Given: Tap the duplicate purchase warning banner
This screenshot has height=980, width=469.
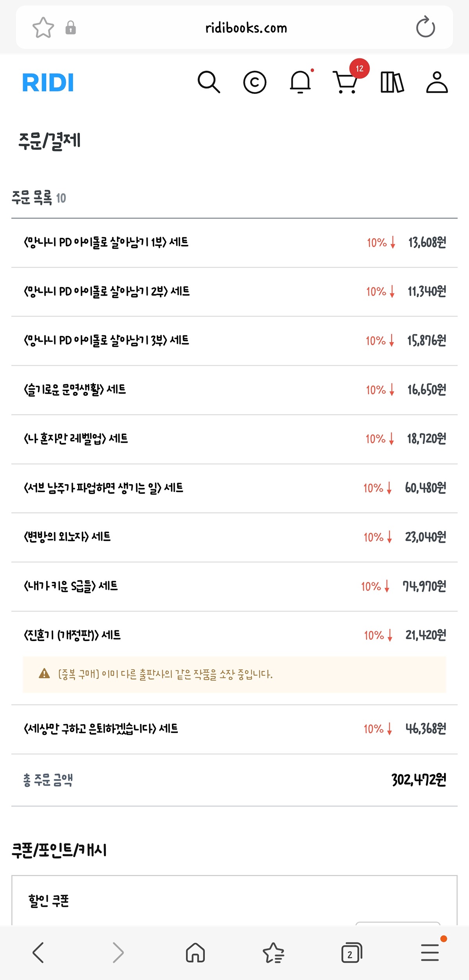Looking at the screenshot, I should (234, 675).
